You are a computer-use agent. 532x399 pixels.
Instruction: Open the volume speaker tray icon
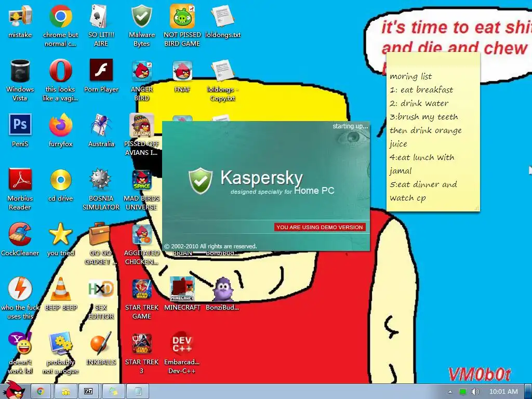tap(476, 392)
